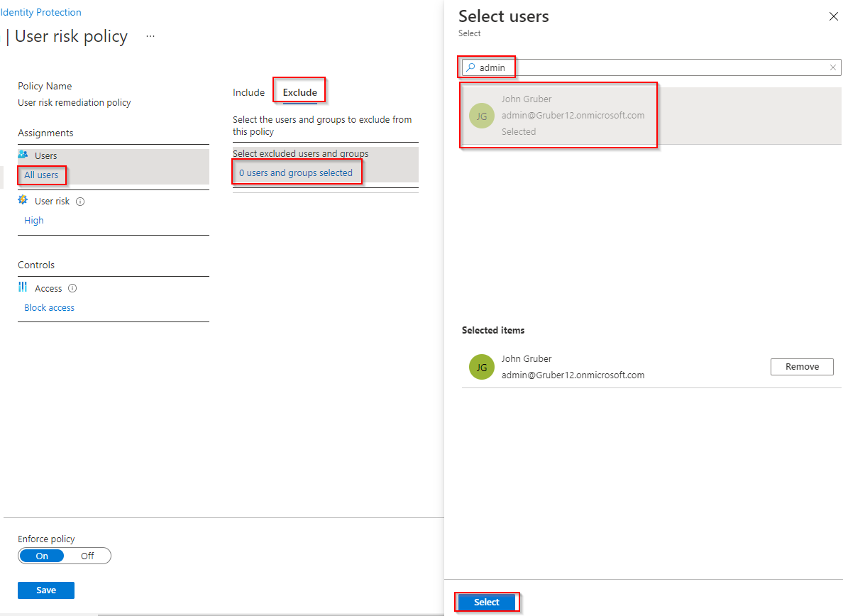This screenshot has height=616, width=843.
Task: Set Enforce policy to On
Action: click(x=41, y=556)
